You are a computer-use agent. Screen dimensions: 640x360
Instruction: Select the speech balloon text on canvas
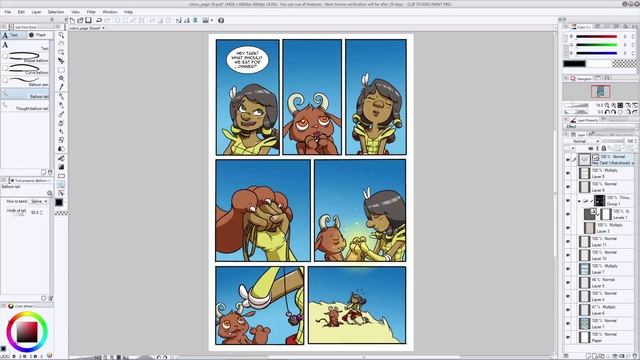[248, 60]
